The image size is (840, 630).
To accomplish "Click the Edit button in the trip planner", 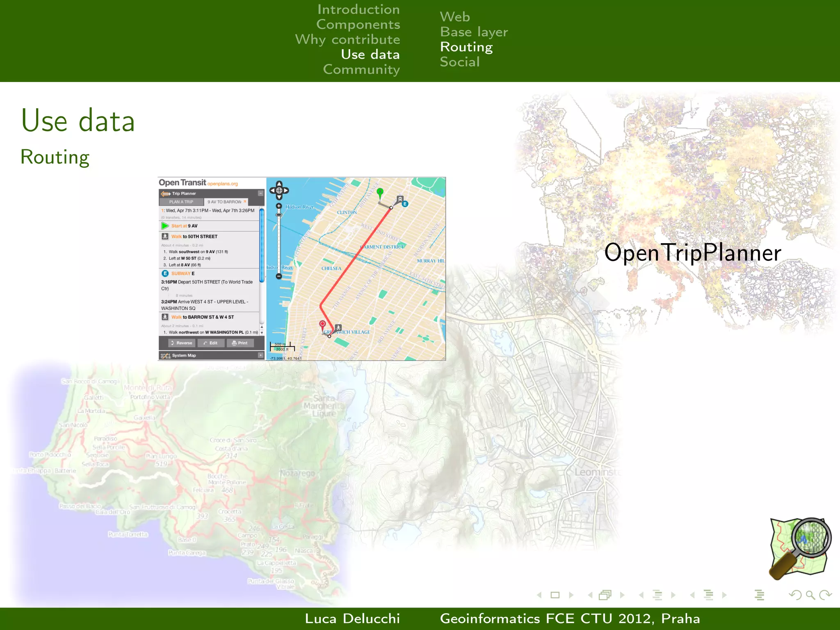I will click(x=211, y=343).
